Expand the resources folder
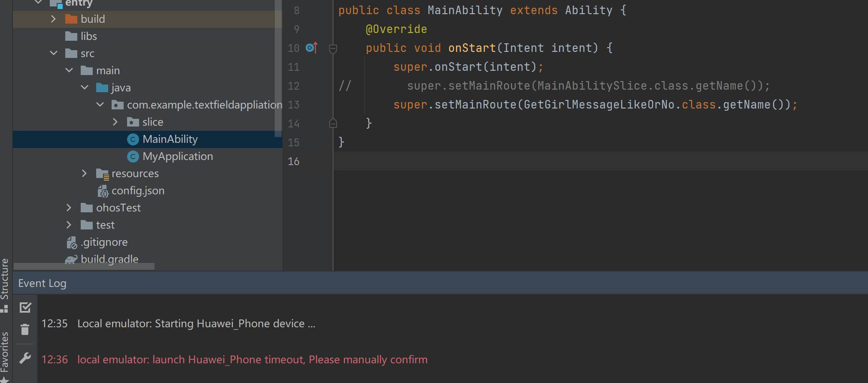868x383 pixels. [x=84, y=173]
